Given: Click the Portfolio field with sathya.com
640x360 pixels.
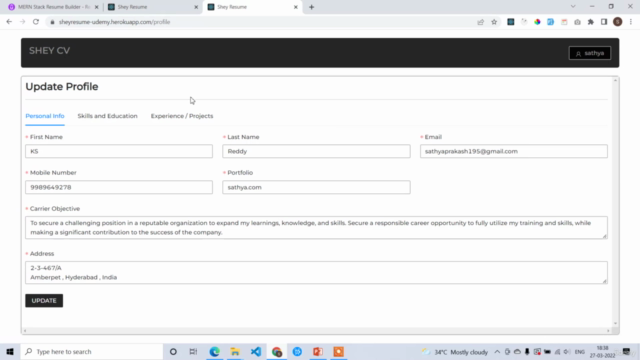Looking at the screenshot, I should (316, 187).
